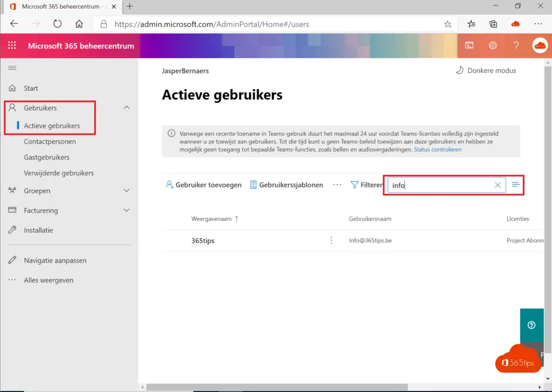This screenshot has width=552, height=392.
Task: Click Microsoft 365 beheercentrum header title
Action: click(x=81, y=46)
